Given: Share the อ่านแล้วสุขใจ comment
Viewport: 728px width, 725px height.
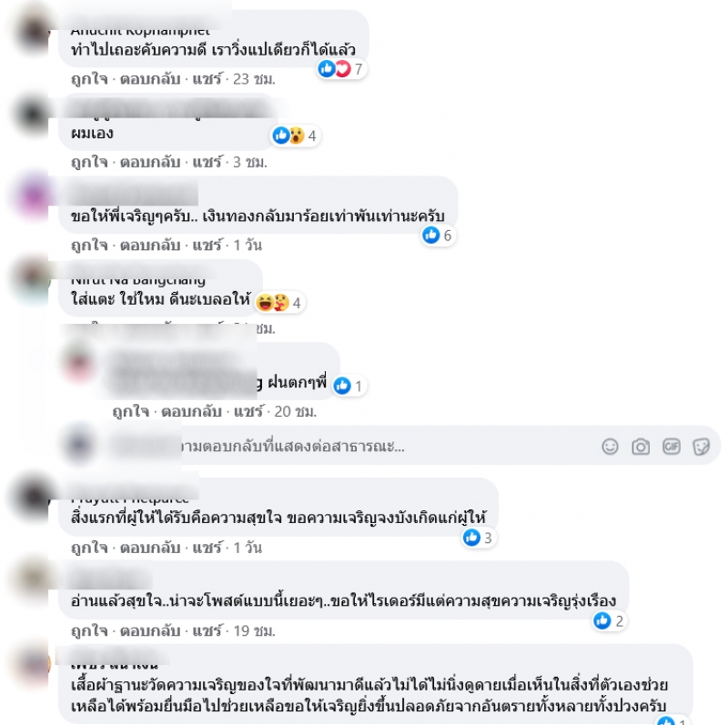Looking at the screenshot, I should [207, 630].
